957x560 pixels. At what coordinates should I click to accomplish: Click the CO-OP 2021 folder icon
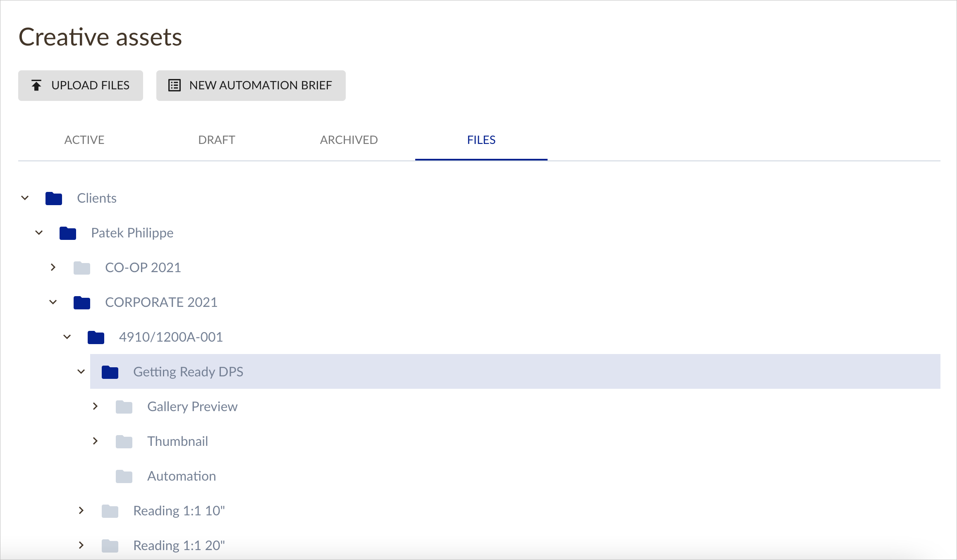pos(82,268)
